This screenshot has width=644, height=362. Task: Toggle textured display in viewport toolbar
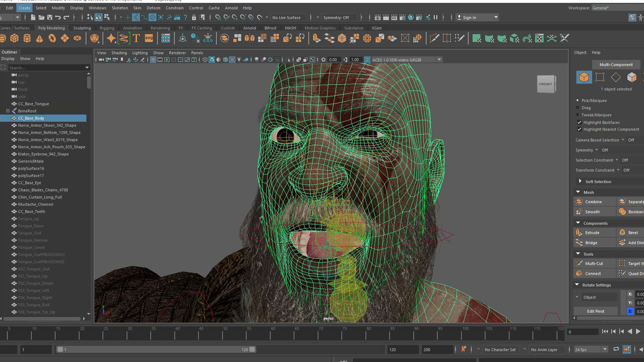tap(232, 60)
